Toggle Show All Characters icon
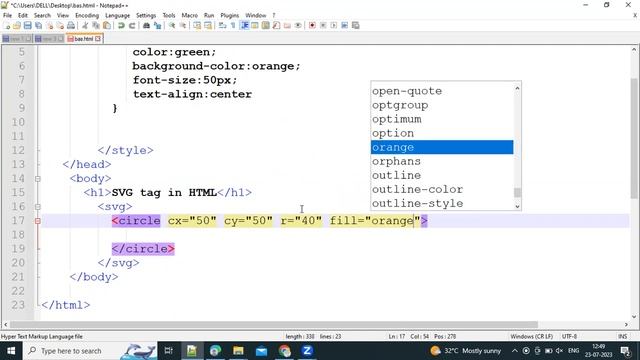Screen dimensions: 640x360 [x=233, y=25]
